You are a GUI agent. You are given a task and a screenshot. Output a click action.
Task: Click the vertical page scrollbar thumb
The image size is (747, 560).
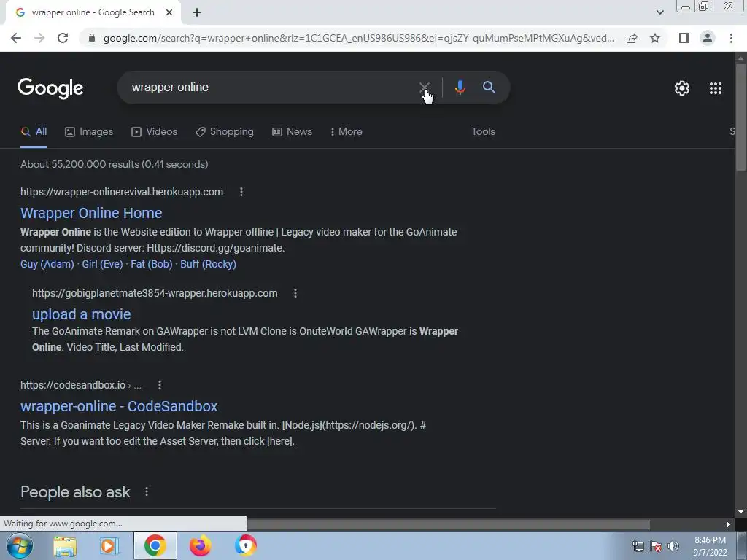point(740,117)
